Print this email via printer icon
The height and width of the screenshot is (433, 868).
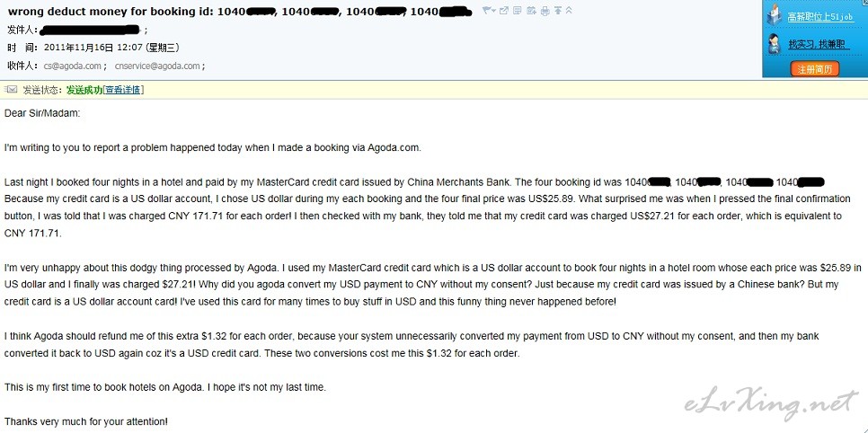(x=545, y=11)
